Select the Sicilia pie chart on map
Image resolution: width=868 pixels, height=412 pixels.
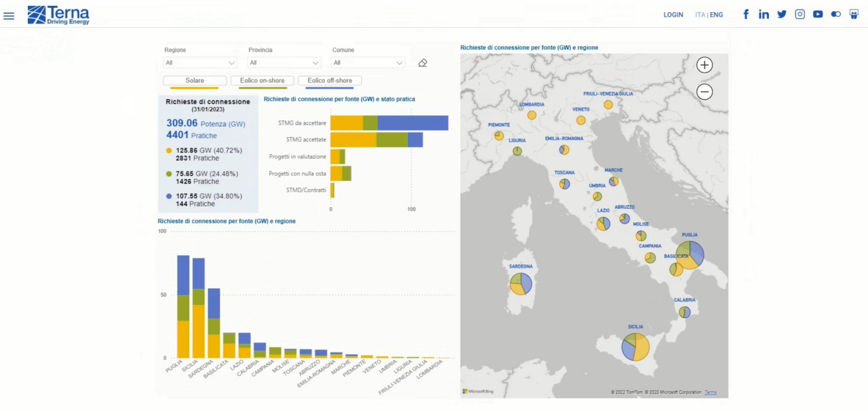pos(635,347)
